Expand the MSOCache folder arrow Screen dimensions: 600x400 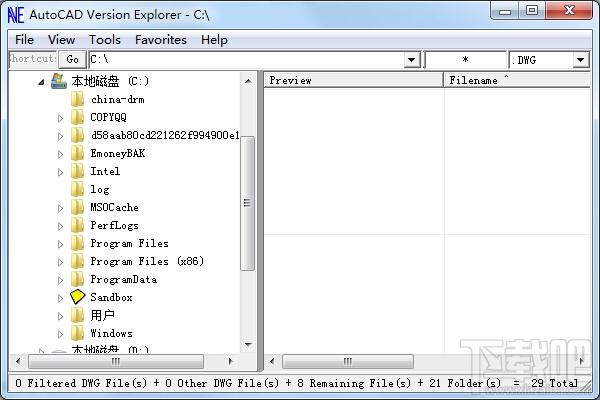point(60,208)
